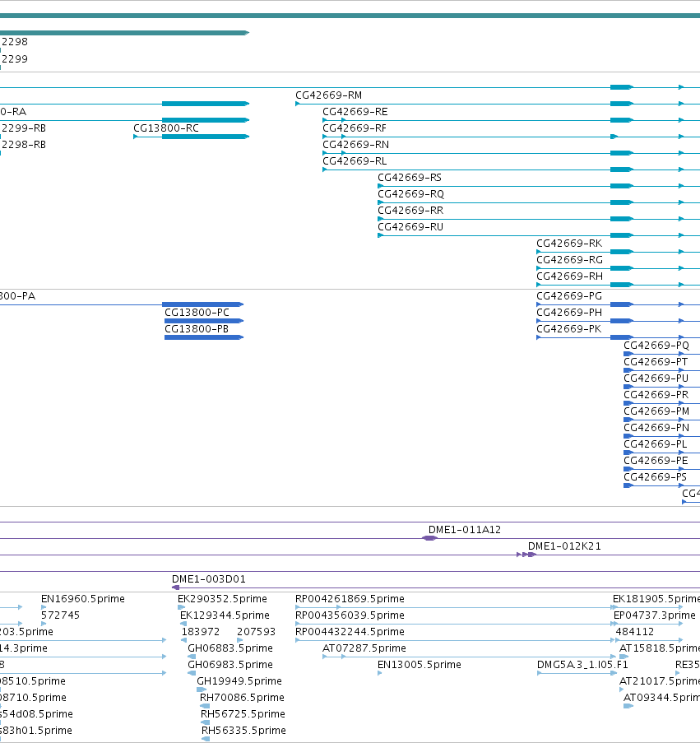Click EK129344.5prime EST label
The image size is (700, 743).
point(225,615)
